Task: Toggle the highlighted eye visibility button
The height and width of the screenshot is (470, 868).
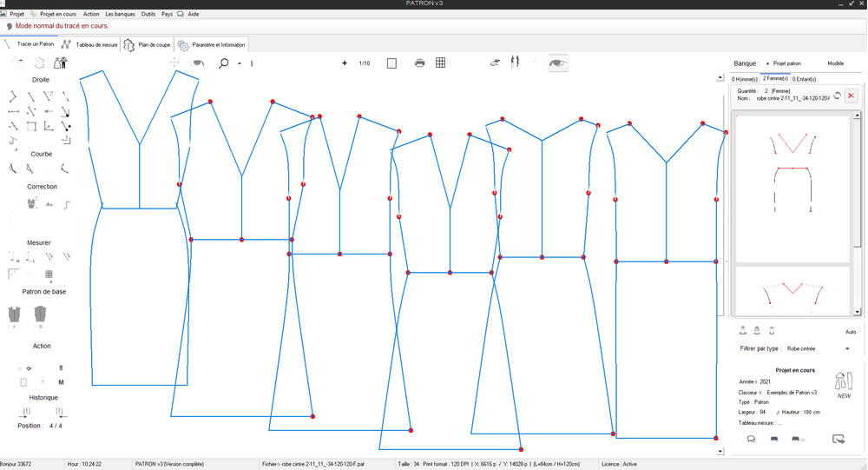Action: (x=558, y=63)
